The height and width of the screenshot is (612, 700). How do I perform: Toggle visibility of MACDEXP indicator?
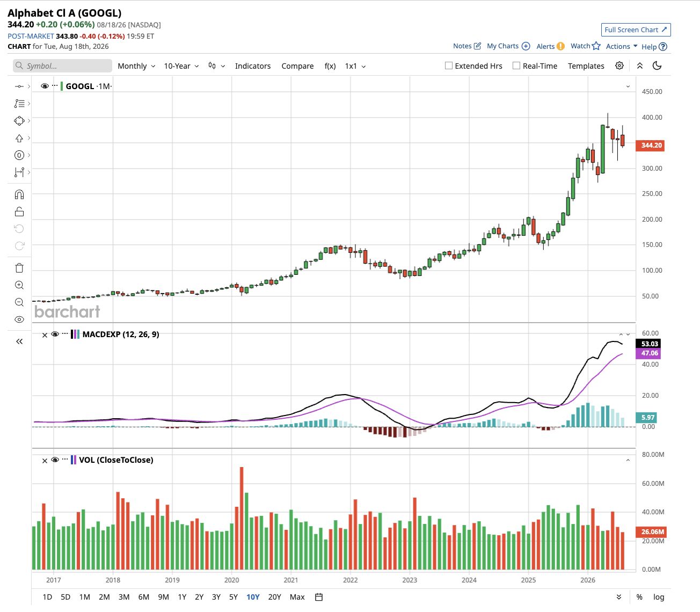[x=55, y=334]
